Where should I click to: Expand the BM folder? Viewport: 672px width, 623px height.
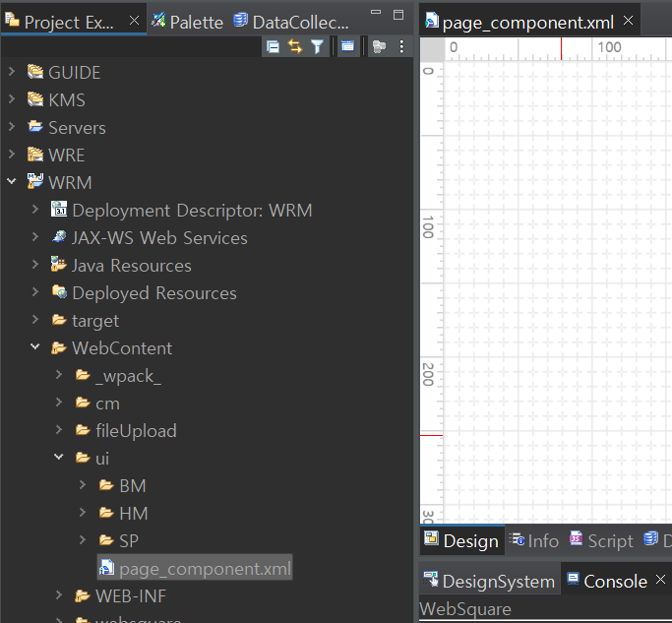point(83,484)
